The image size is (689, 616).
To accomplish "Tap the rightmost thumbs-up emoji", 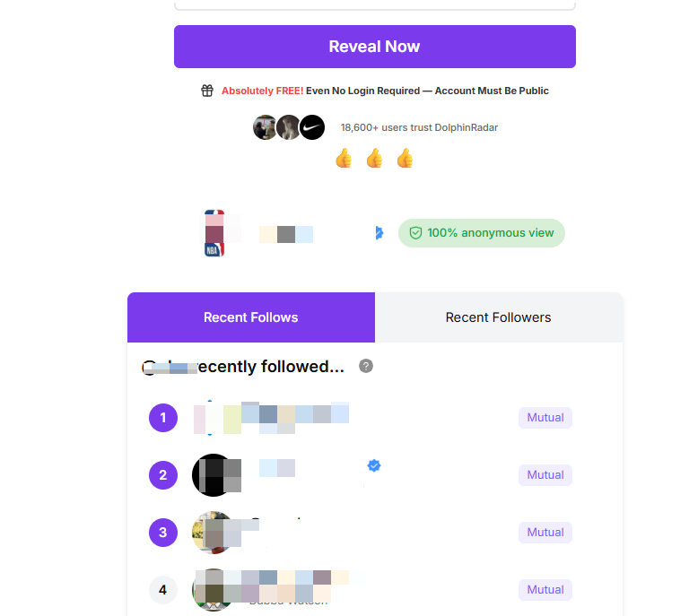I will click(405, 159).
